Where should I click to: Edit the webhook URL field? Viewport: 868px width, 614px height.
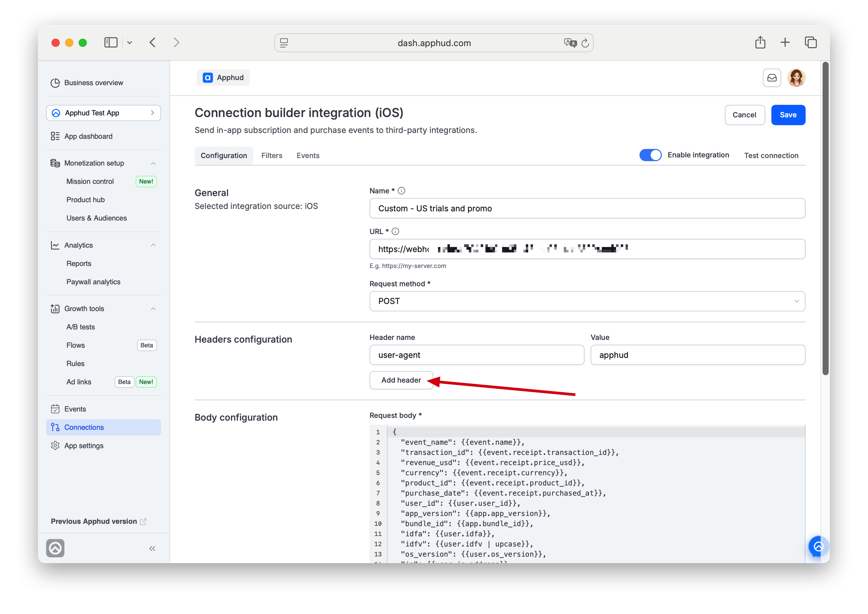587,249
